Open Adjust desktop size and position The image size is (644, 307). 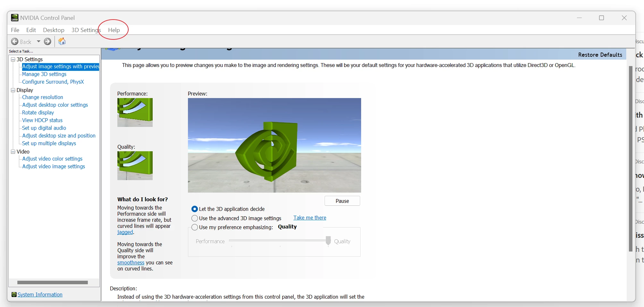(x=59, y=136)
